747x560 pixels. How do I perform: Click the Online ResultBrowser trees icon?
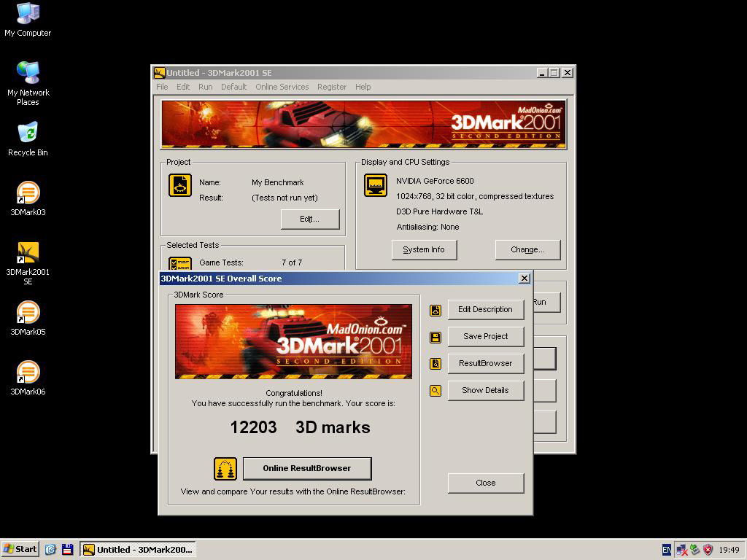(225, 469)
